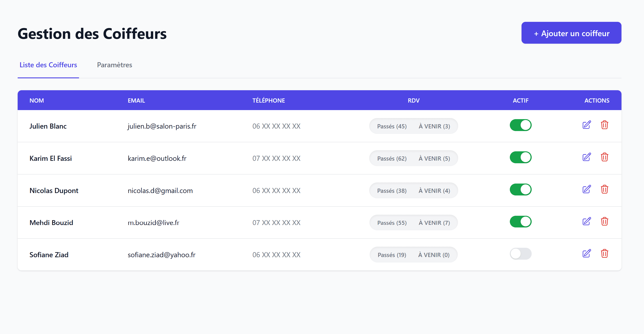
Task: Turn off Karim El Fassi's Actif switch
Action: (x=520, y=157)
